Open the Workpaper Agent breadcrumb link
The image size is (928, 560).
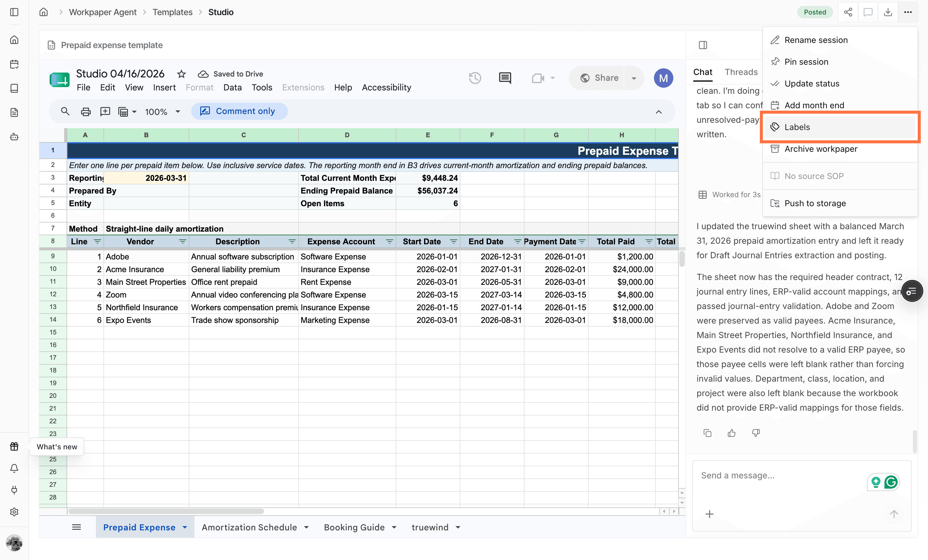(x=103, y=12)
